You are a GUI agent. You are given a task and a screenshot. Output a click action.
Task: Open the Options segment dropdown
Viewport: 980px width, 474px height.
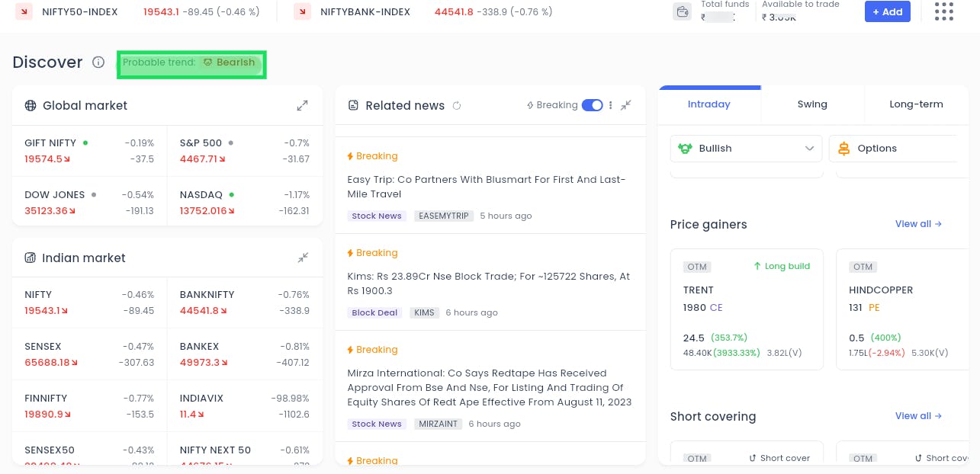[892, 149]
